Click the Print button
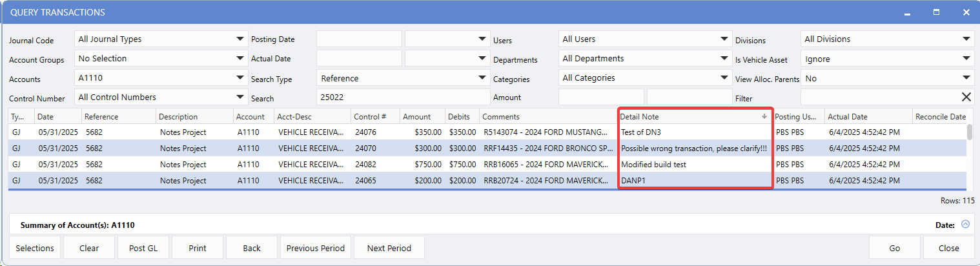Screen dimensions: 980x266 pyautogui.click(x=198, y=248)
